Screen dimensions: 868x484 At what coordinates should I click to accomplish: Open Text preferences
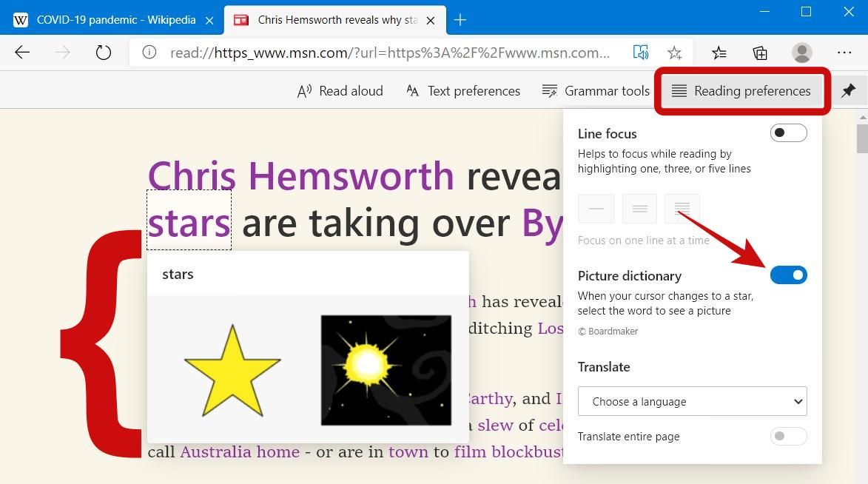point(463,91)
